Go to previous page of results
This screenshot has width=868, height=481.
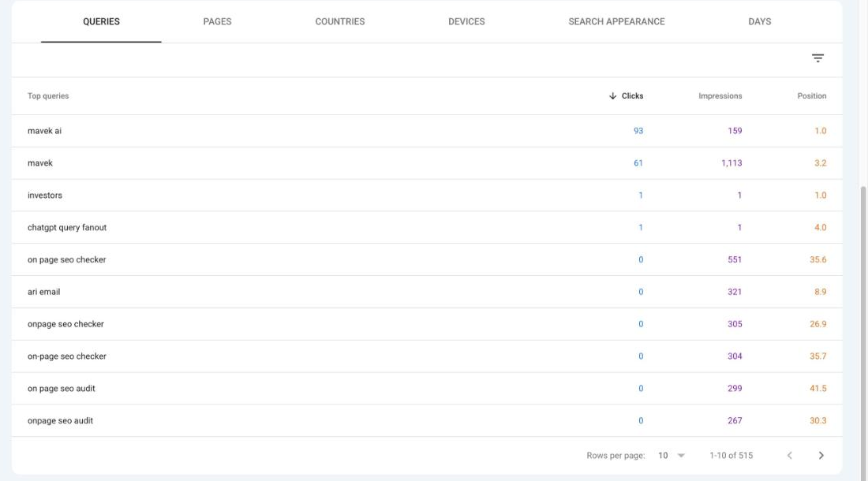(x=789, y=456)
